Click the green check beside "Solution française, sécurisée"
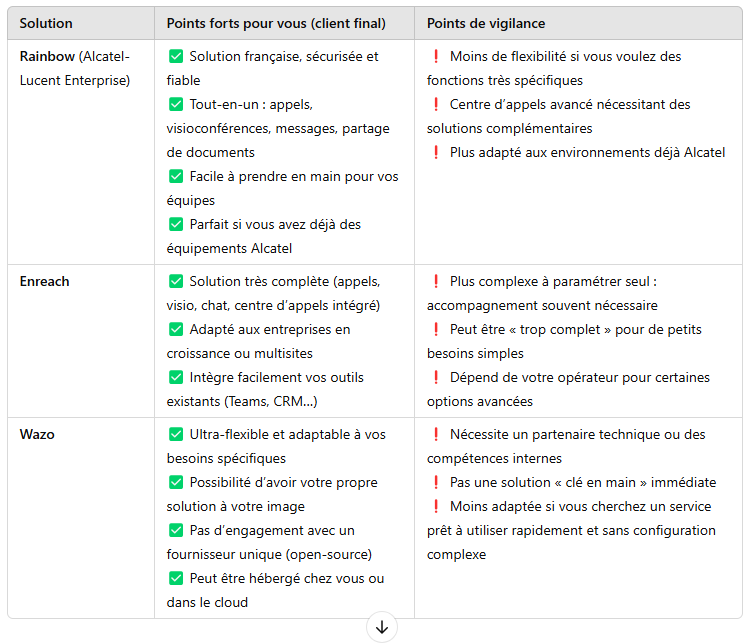The width and height of the screenshot is (752, 643). coord(176,57)
